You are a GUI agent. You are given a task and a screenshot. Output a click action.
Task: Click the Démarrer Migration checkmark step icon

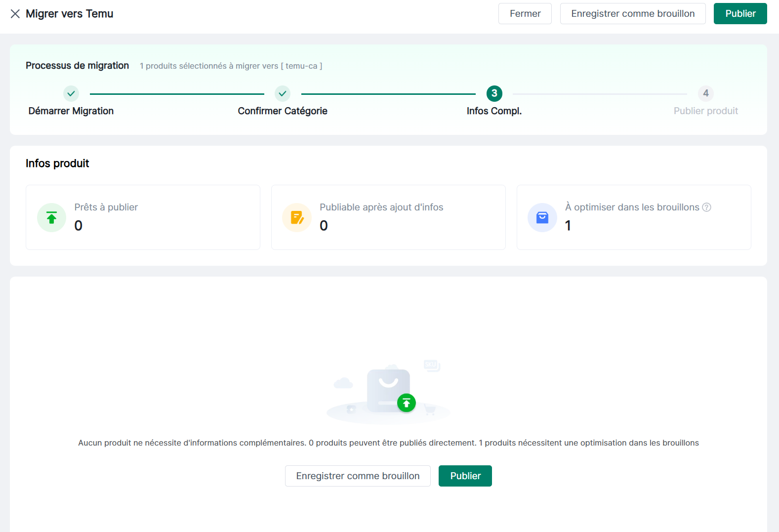tap(71, 93)
